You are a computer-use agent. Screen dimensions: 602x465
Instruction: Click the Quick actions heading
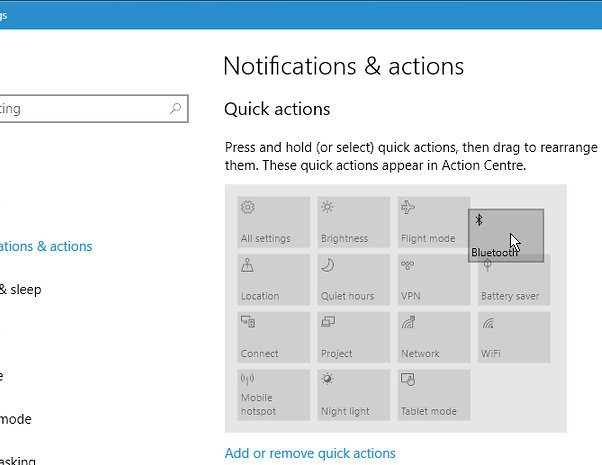(277, 109)
